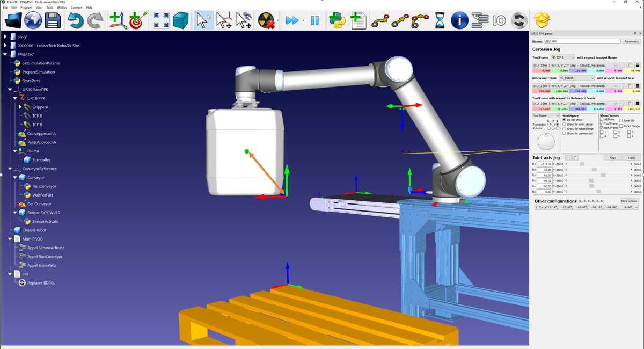Screen dimensions: 644x349
Task: Enable the Robot Flange frame checkbox
Action: tap(621, 126)
